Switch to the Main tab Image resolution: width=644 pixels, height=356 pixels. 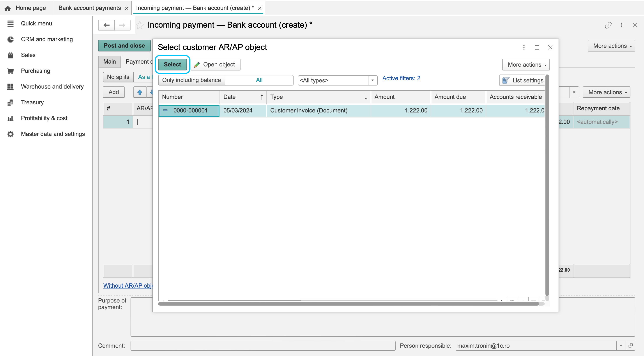(110, 62)
